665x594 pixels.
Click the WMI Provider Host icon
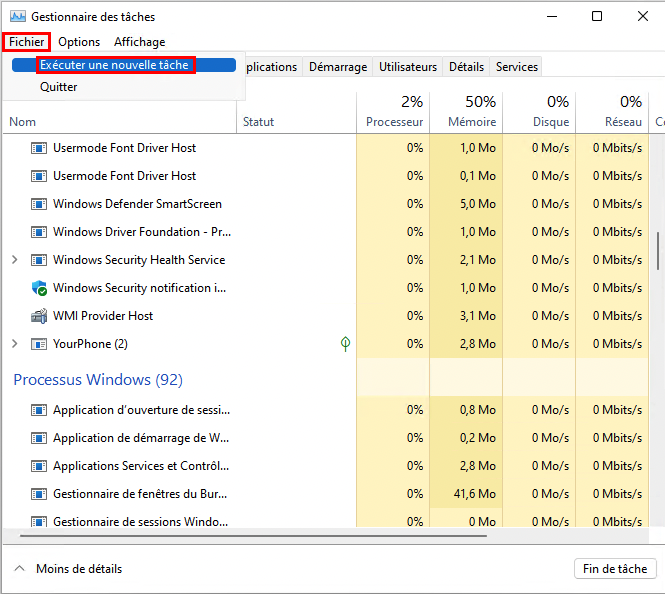pyautogui.click(x=39, y=316)
